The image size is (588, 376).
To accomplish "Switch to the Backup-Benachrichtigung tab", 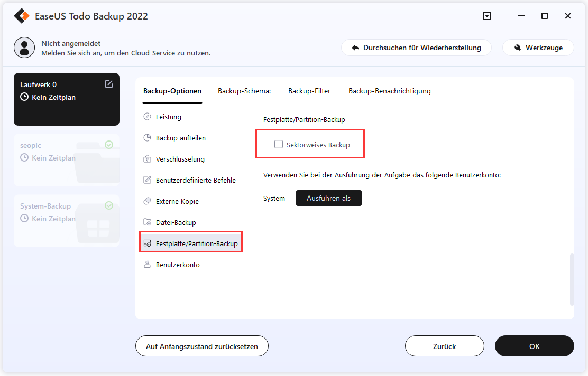I will [389, 91].
